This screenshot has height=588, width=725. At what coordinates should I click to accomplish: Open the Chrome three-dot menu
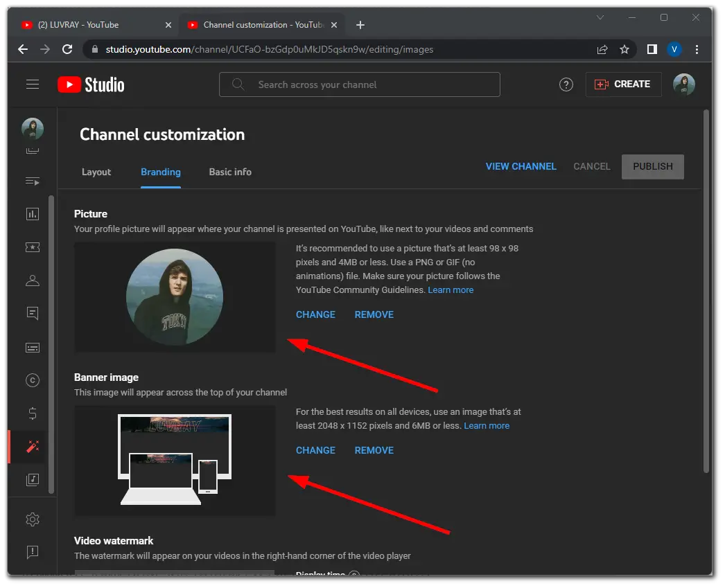[697, 49]
